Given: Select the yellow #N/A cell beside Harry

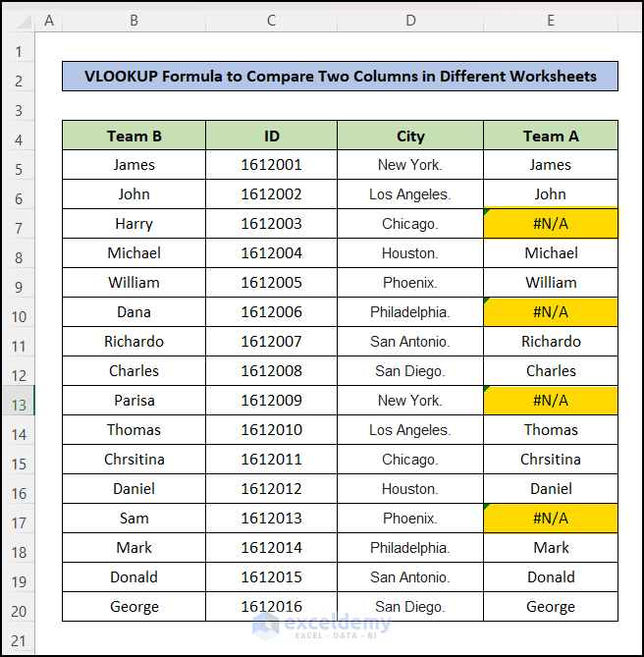Looking at the screenshot, I should [x=551, y=224].
